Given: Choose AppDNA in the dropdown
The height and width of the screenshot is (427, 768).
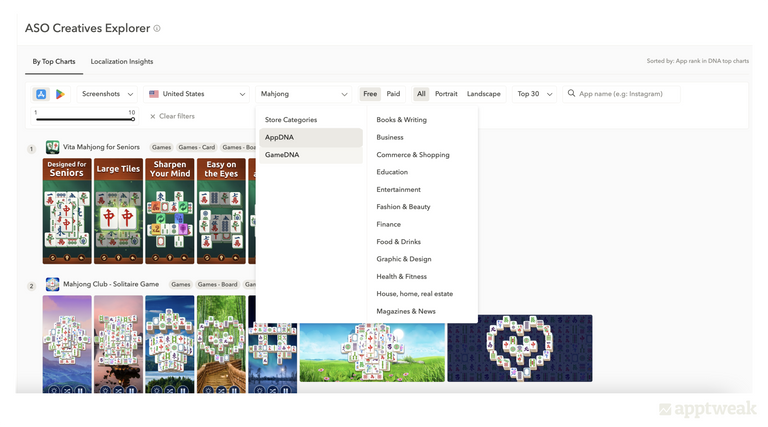Looking at the screenshot, I should point(311,138).
